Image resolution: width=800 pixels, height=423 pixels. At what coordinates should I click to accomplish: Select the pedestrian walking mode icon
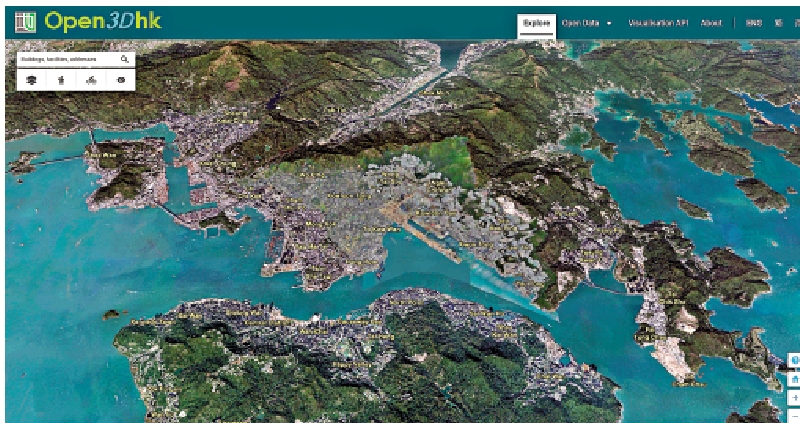[x=61, y=80]
